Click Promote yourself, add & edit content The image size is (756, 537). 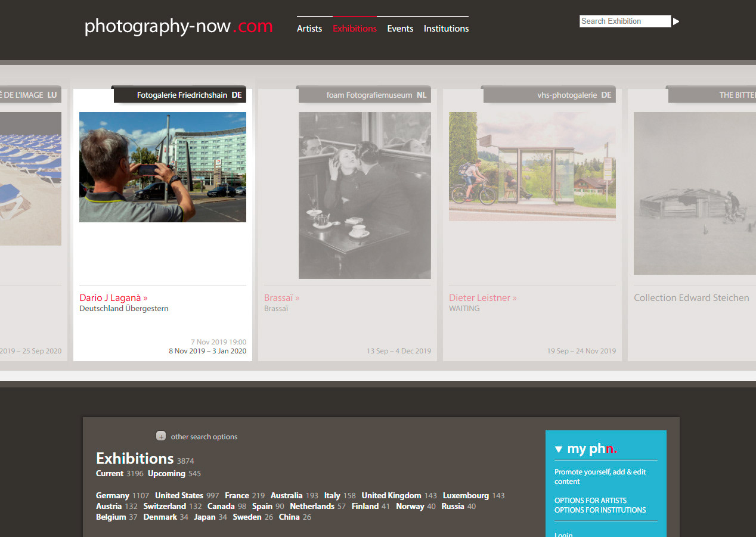(600, 477)
